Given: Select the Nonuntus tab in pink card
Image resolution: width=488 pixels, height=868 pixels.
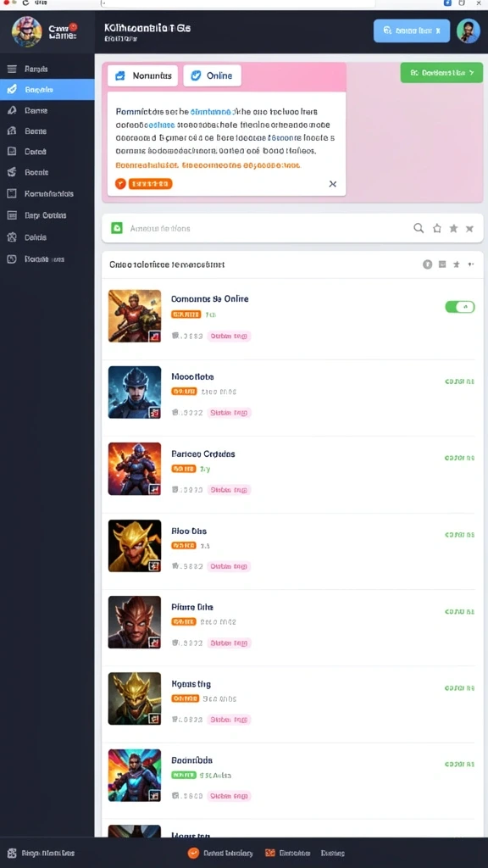Looking at the screenshot, I should coord(142,75).
